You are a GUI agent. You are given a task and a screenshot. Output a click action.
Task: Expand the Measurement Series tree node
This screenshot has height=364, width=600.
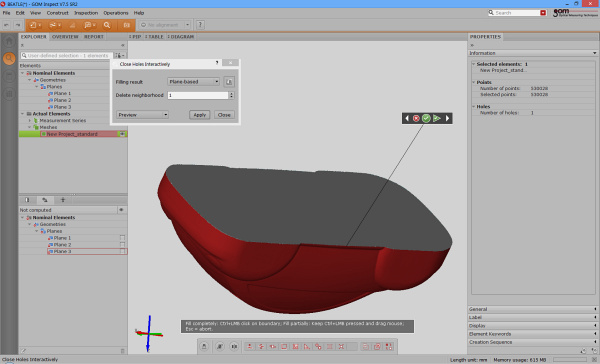pyautogui.click(x=30, y=121)
